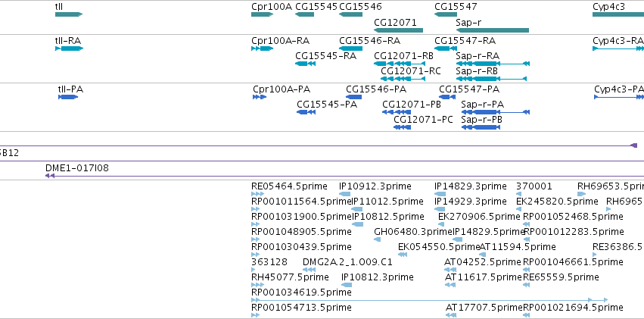
Task: Open the Sap-r-RA transcript
Action: pos(493,64)
